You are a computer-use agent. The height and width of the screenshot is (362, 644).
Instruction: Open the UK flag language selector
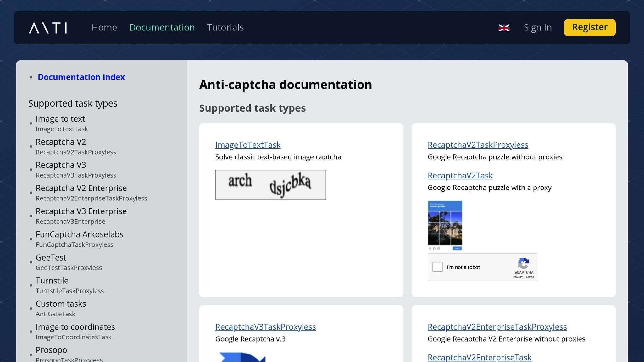(x=504, y=28)
